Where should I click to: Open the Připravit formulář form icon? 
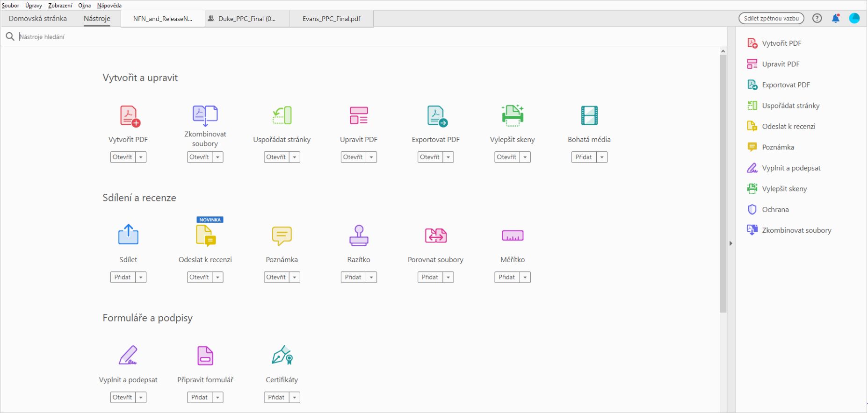(x=205, y=356)
